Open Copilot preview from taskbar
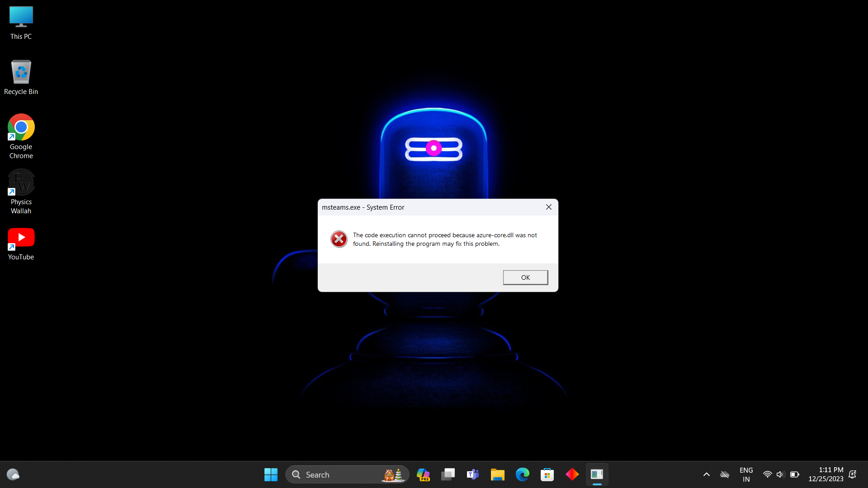 (423, 474)
